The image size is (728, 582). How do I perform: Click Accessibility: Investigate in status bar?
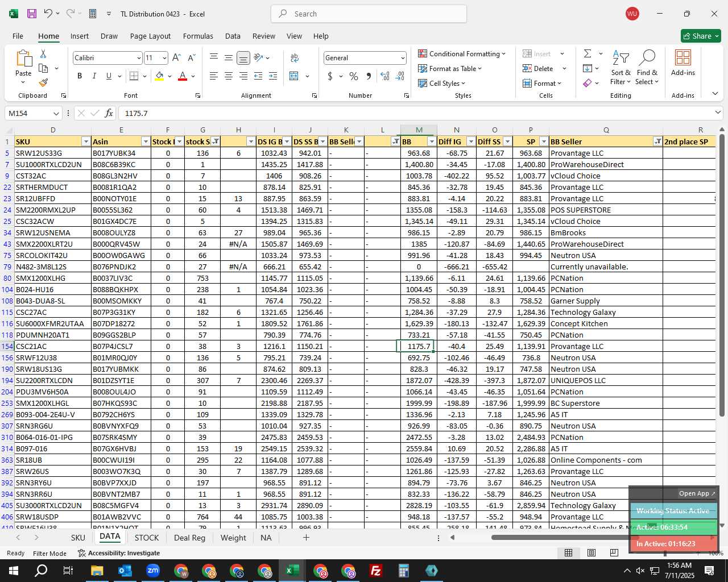click(119, 553)
